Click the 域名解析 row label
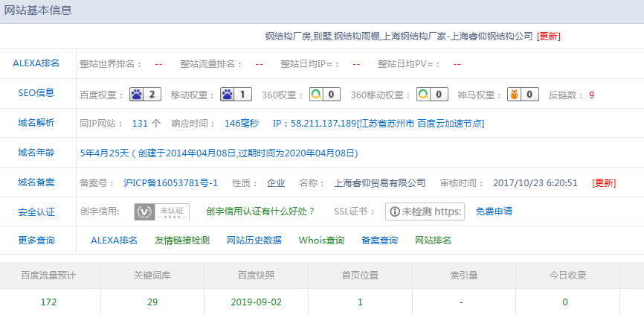This screenshot has width=644, height=315. pos(36,123)
